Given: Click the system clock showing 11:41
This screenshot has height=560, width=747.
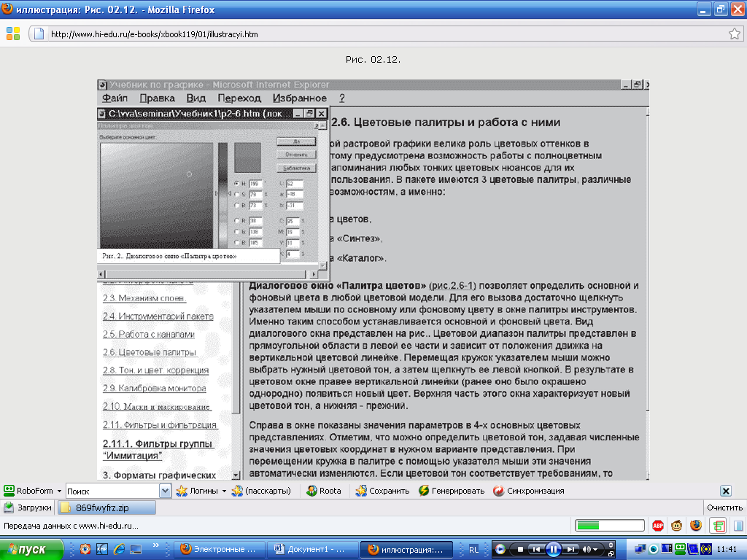Looking at the screenshot, I should click(727, 550).
